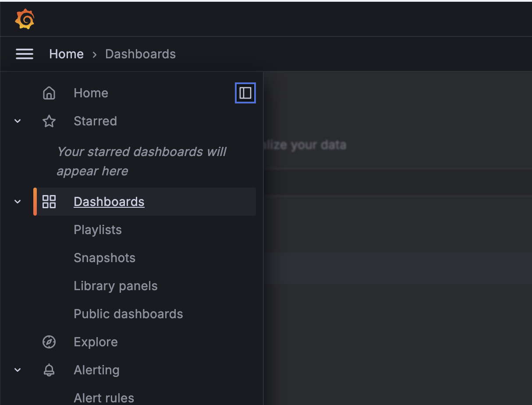
Task: Click Dashboards in the breadcrumb
Action: [140, 54]
